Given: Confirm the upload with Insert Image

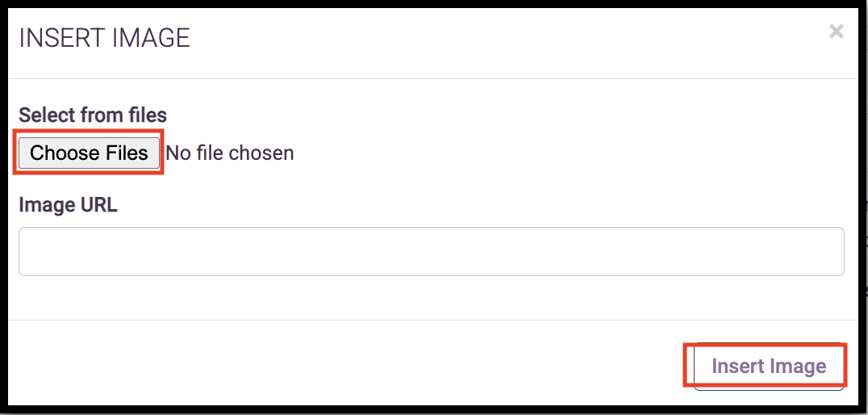Looking at the screenshot, I should (x=768, y=367).
